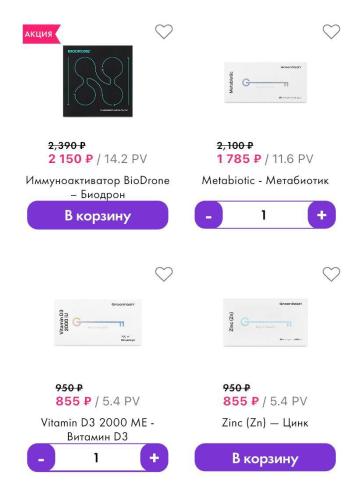Click the pink АКЦИЯ promo badge
The width and height of the screenshot is (363, 500).
[42, 34]
